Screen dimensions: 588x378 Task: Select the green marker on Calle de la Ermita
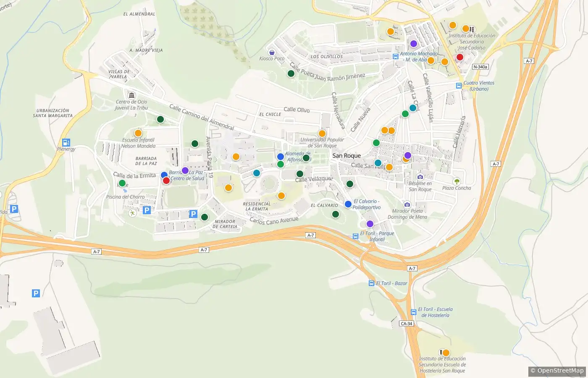122,183
